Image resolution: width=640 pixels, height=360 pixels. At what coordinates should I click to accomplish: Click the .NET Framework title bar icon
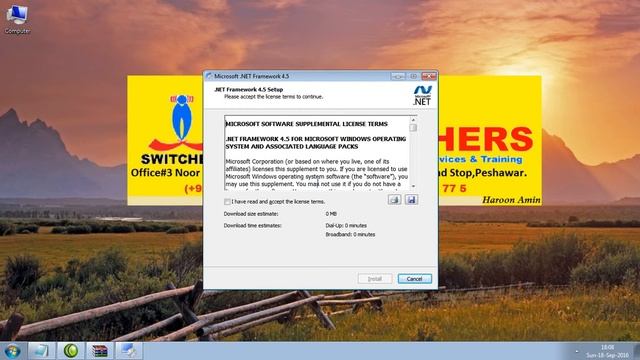click(209, 76)
